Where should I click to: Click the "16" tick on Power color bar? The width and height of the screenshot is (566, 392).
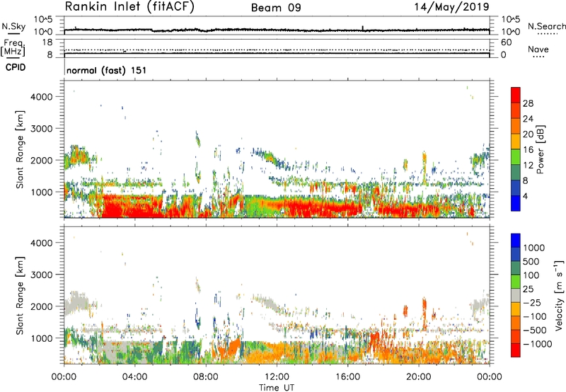(528, 150)
